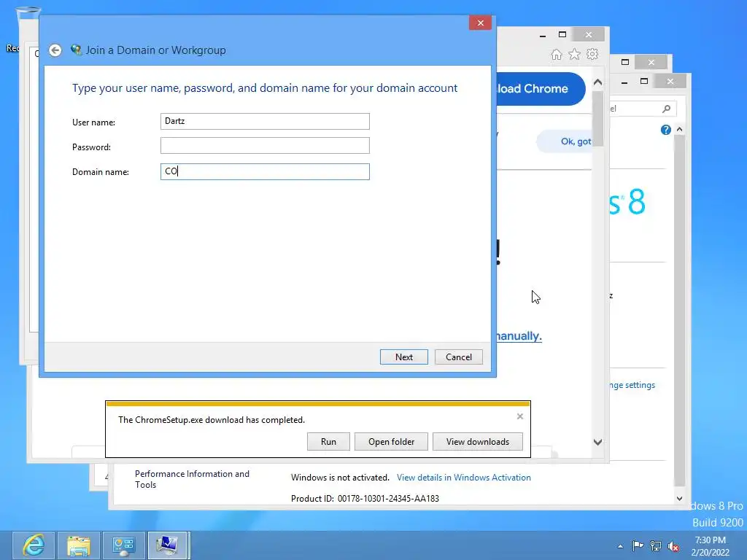Open Internet Explorer from the taskbar
The height and width of the screenshot is (560, 747).
click(x=34, y=545)
